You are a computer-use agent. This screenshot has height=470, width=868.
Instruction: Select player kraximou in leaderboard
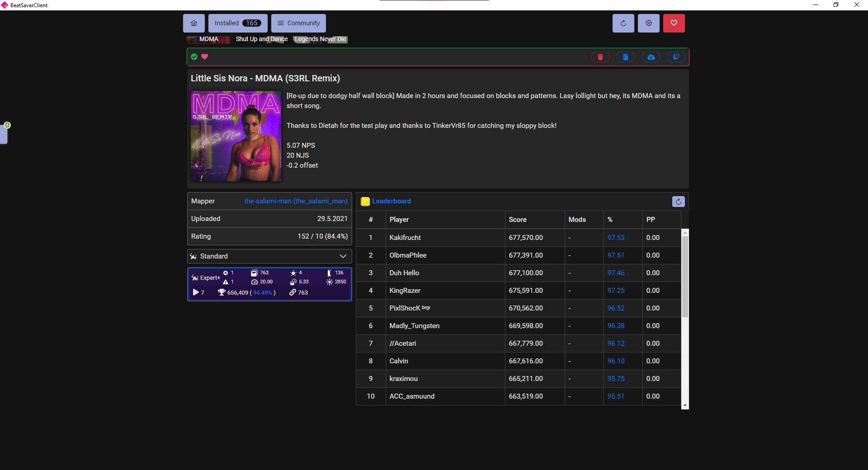click(404, 379)
